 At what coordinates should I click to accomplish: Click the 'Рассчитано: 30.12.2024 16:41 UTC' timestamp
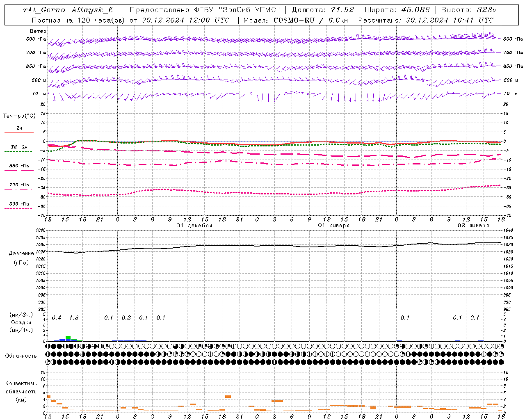pos(426,20)
